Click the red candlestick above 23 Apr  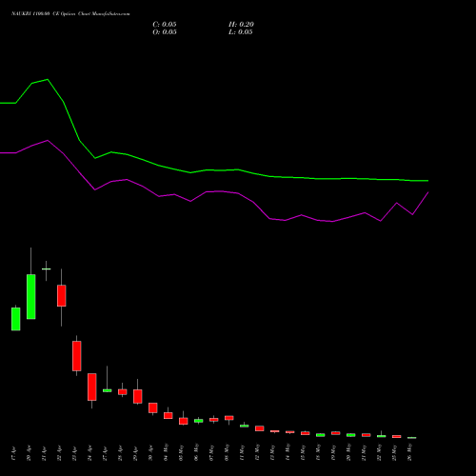click(77, 356)
